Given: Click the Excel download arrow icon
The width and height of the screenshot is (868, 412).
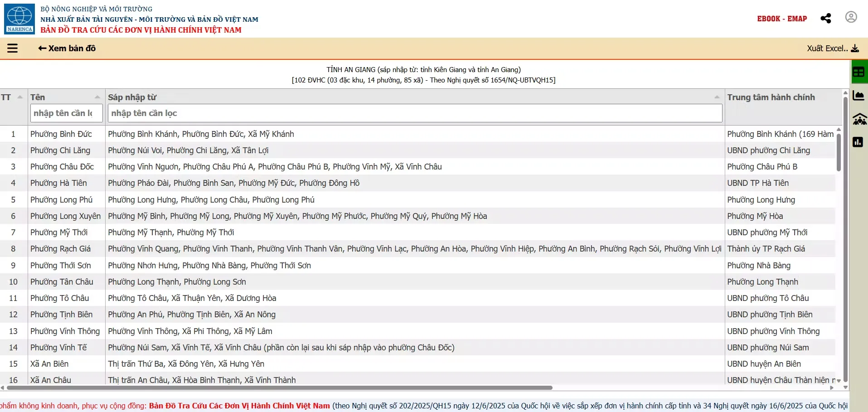Looking at the screenshot, I should 855,48.
